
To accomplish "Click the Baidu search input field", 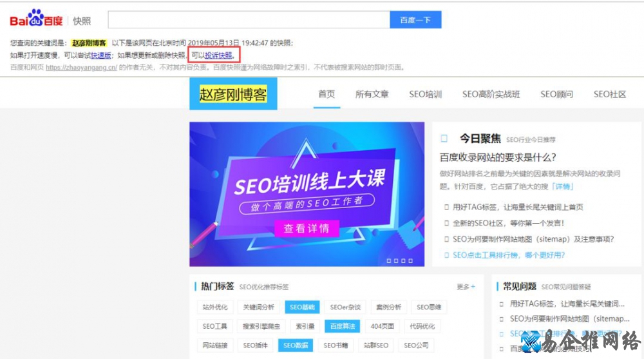I will click(249, 20).
